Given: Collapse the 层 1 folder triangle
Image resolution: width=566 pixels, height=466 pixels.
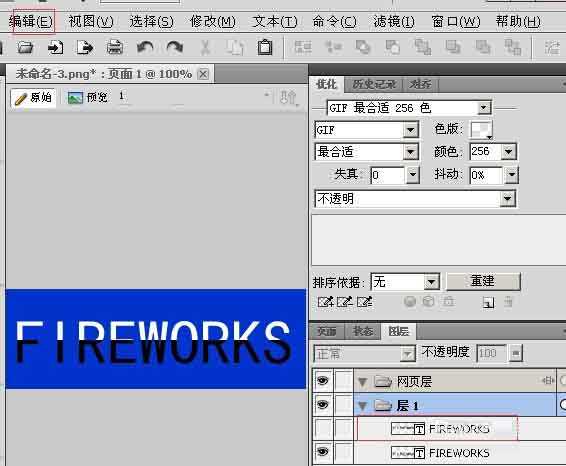Looking at the screenshot, I should tap(363, 406).
